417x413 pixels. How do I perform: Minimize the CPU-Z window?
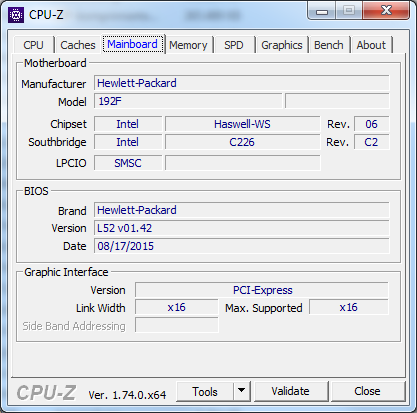pyautogui.click(x=322, y=11)
